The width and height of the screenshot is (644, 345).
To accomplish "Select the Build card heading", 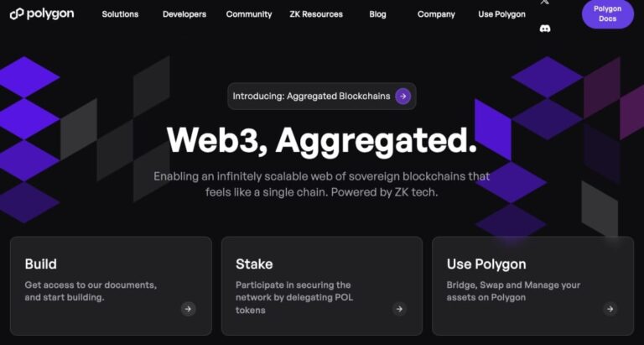I will point(41,264).
